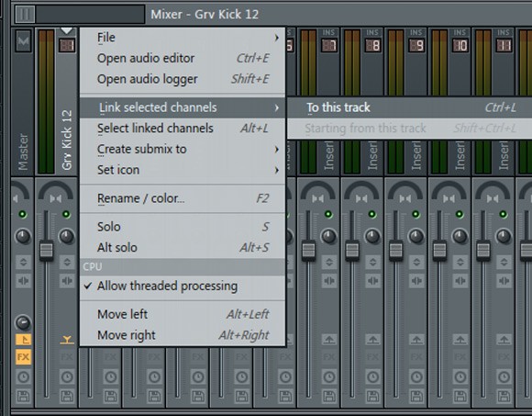
Task: Expand the File submenu
Action: pos(183,38)
